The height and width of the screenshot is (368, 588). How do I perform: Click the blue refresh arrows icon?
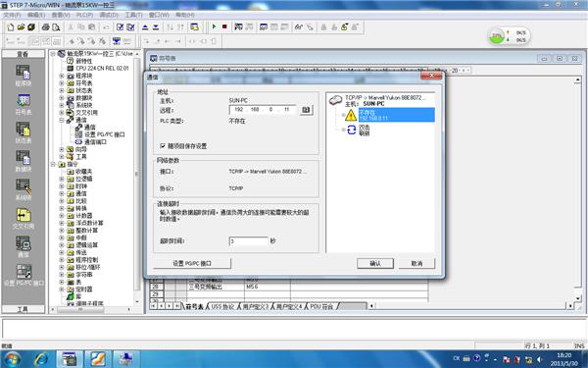[352, 130]
